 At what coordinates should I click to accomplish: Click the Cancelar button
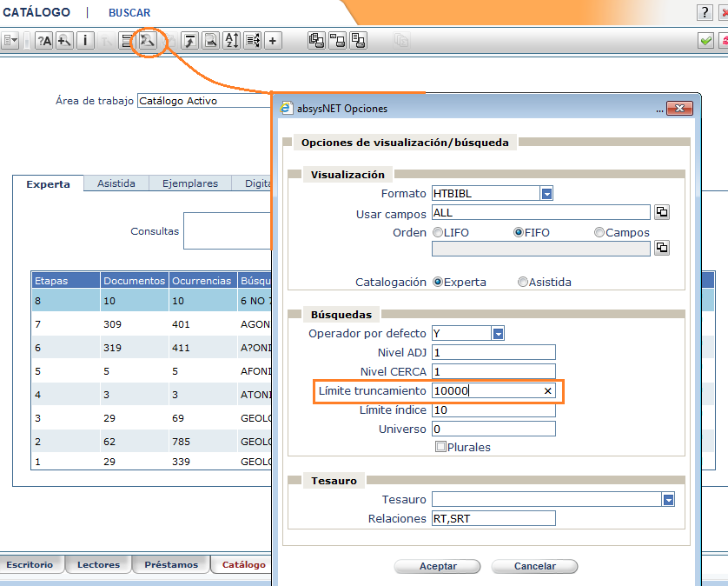(534, 566)
